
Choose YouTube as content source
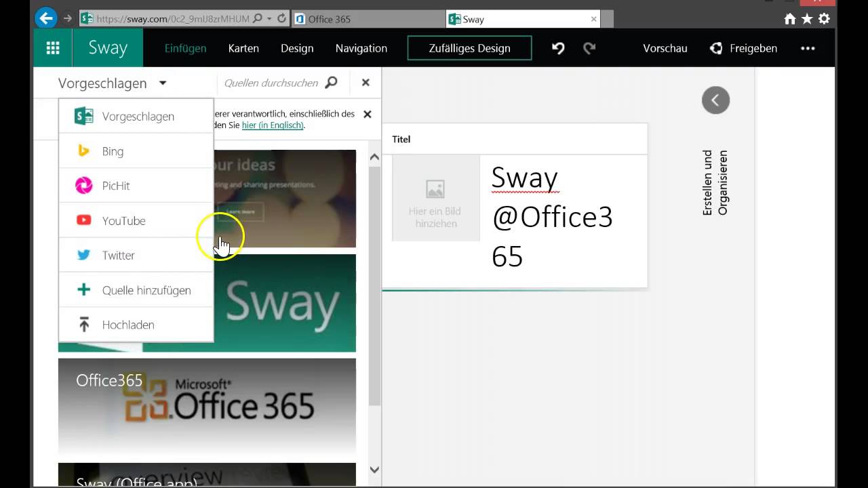click(136, 220)
